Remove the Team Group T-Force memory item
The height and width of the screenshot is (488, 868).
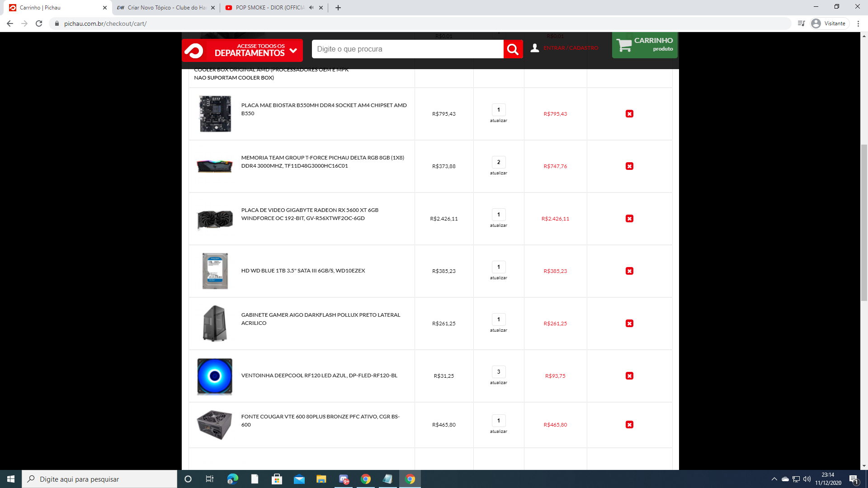click(x=629, y=166)
